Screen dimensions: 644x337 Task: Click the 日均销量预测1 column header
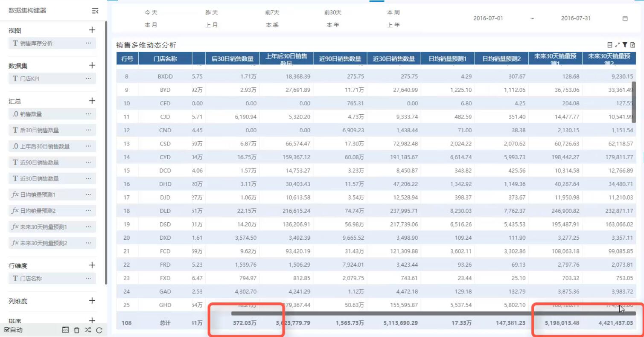point(448,59)
